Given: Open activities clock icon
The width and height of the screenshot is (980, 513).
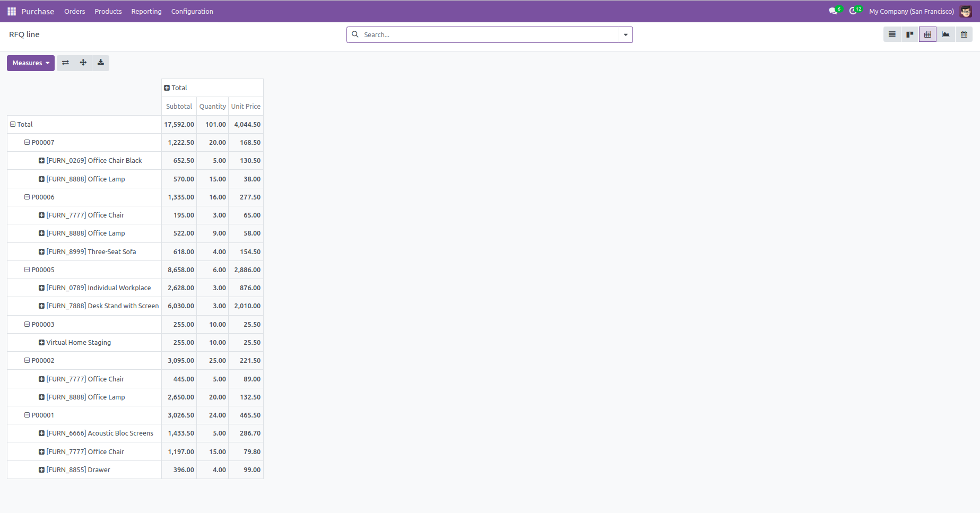Looking at the screenshot, I should click(x=854, y=11).
